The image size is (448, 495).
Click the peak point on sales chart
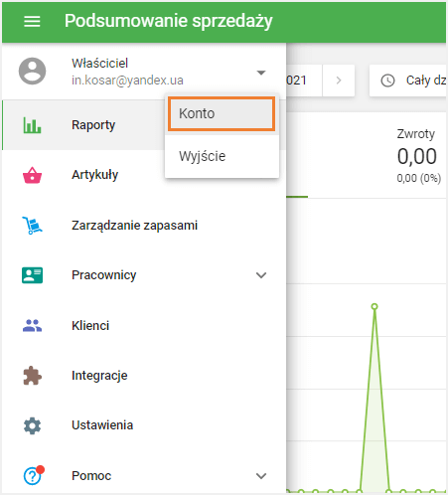pyautogui.click(x=374, y=306)
